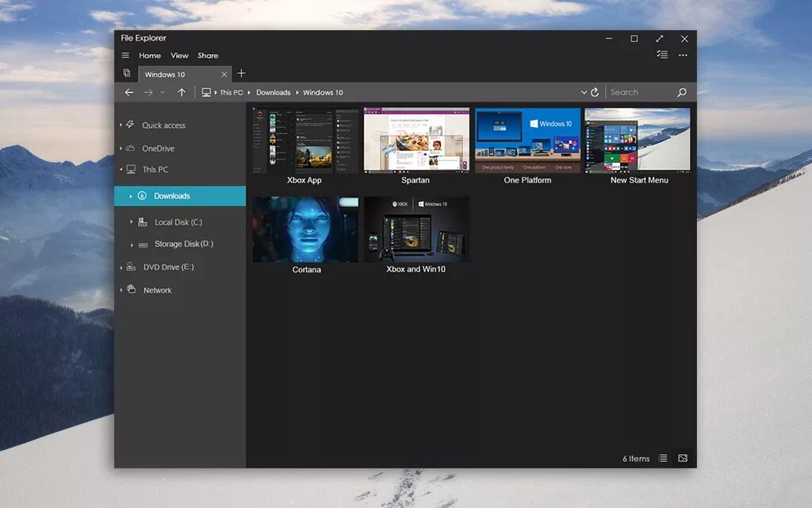This screenshot has height=508, width=812.
Task: Click the Quick access lightning icon
Action: pos(130,125)
